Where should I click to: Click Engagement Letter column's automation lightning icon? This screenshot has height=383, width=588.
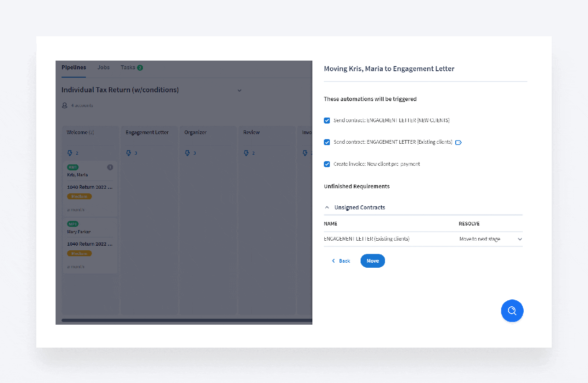click(x=129, y=153)
